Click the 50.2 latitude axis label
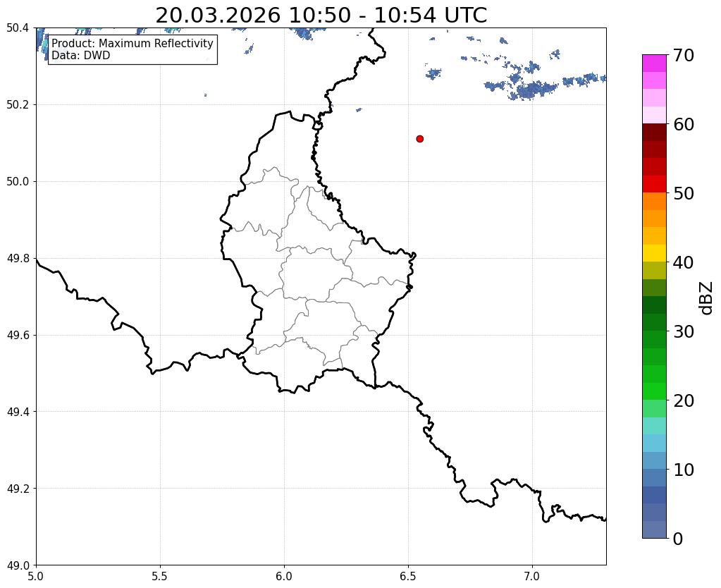Viewport: 721px width, 588px height. click(x=18, y=105)
